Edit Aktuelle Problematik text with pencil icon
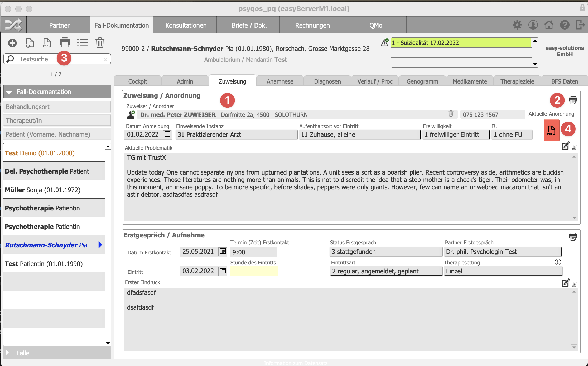 [566, 146]
